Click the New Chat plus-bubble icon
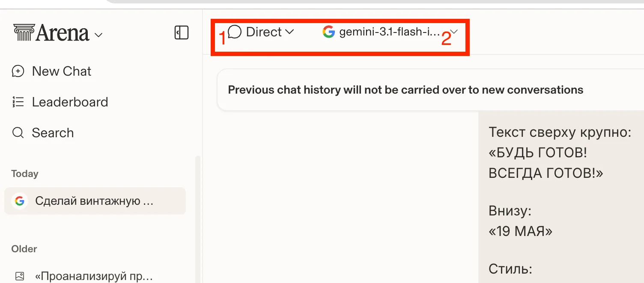Viewport: 644px width, 283px height. pos(18,71)
